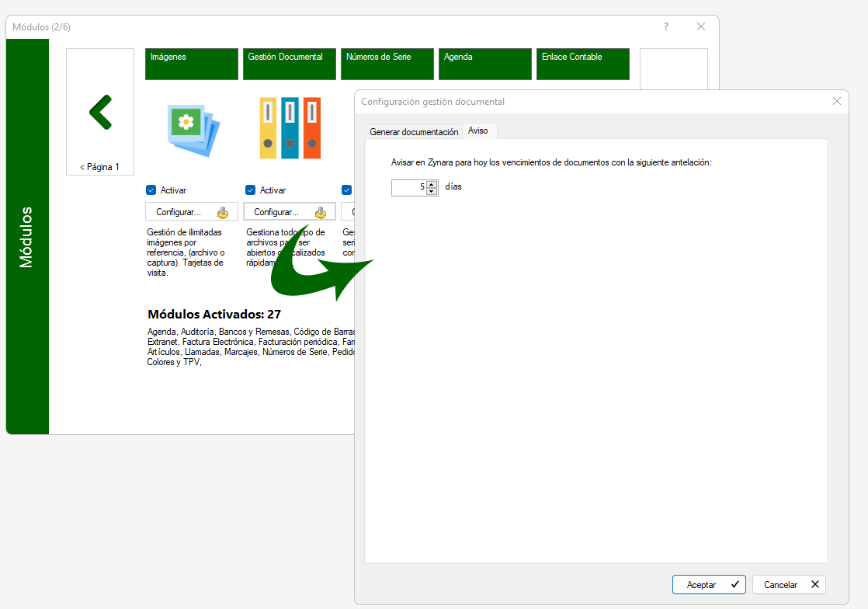
Task: Select the Gestión Documental header tile
Action: 289,64
